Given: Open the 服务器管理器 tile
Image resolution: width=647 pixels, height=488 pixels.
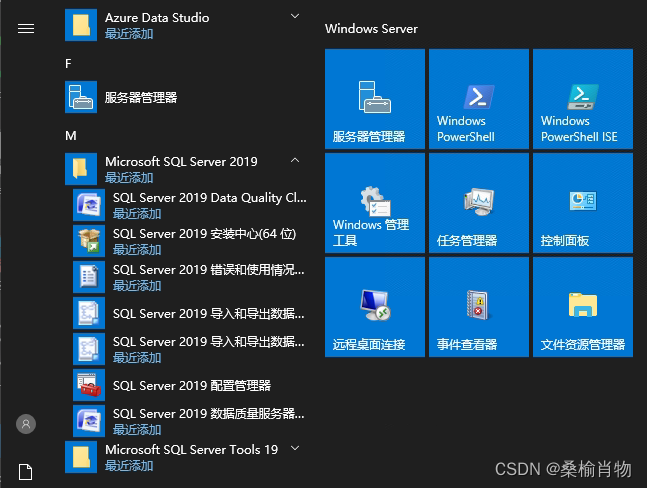Looking at the screenshot, I should point(375,99).
